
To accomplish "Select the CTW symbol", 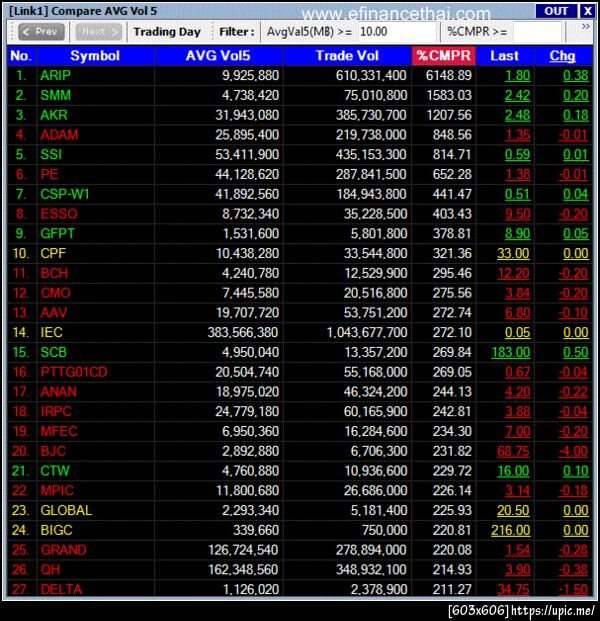I will pyautogui.click(x=55, y=471).
